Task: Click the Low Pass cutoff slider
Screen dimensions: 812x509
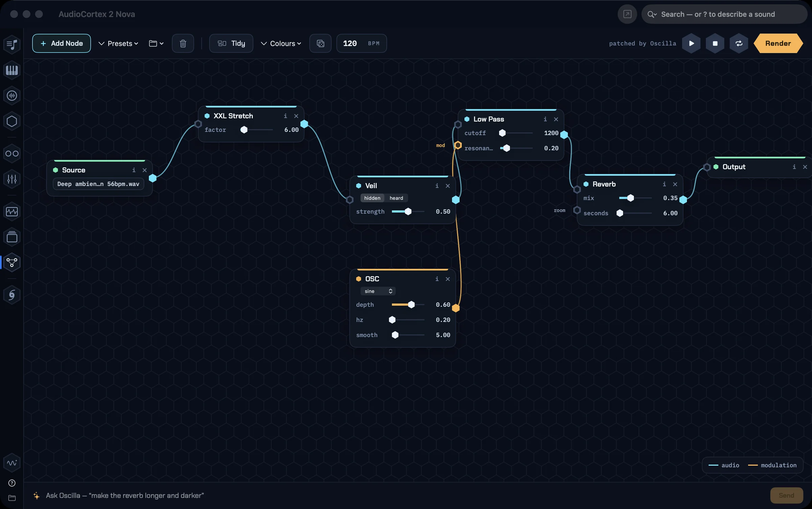Action: [516, 133]
